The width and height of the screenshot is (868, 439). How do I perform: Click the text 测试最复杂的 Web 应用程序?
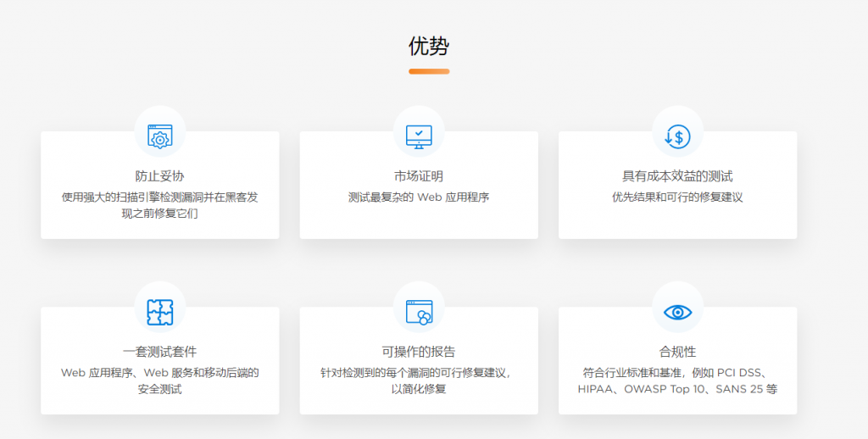tap(419, 197)
